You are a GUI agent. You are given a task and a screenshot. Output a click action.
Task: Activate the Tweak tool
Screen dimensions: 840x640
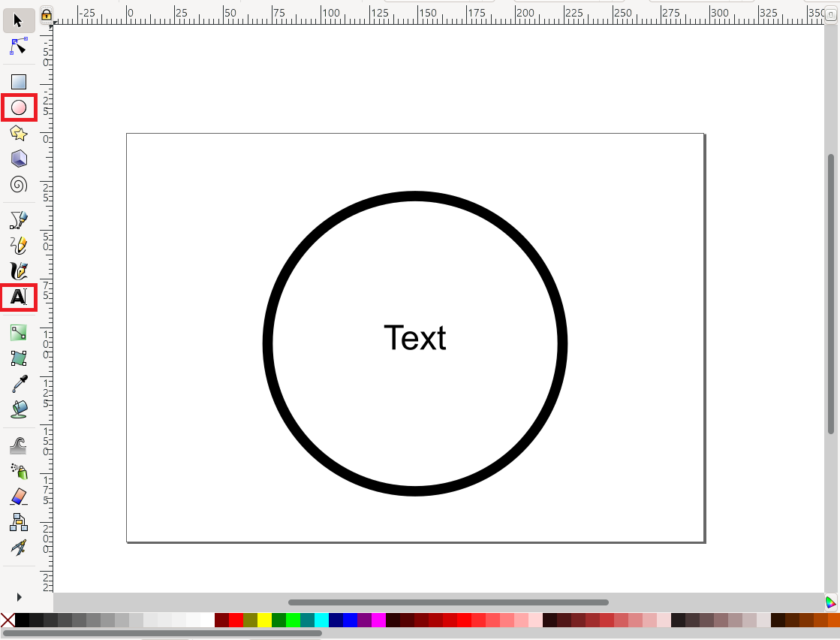point(18,444)
